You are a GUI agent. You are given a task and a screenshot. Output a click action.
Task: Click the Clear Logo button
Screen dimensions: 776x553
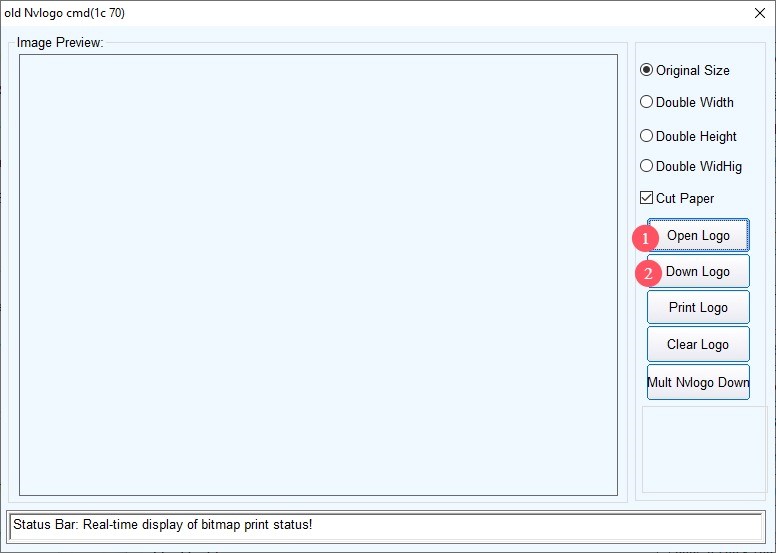click(x=698, y=344)
